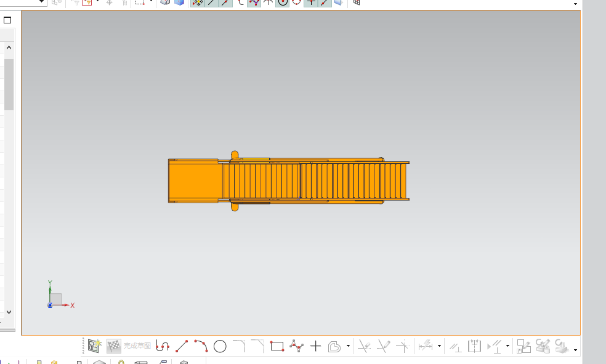Choose the Quick Extend tool
Image resolution: width=606 pixels, height=364 pixels.
pos(384,346)
